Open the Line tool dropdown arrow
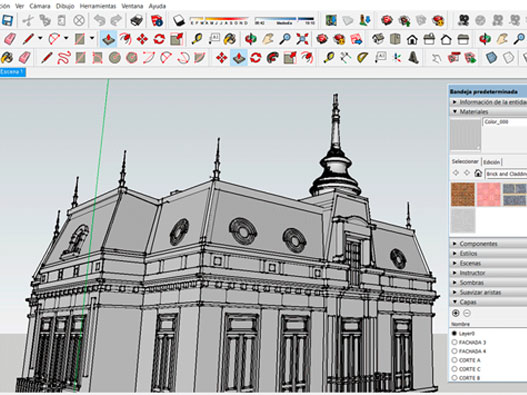The image size is (527, 395). (40, 38)
